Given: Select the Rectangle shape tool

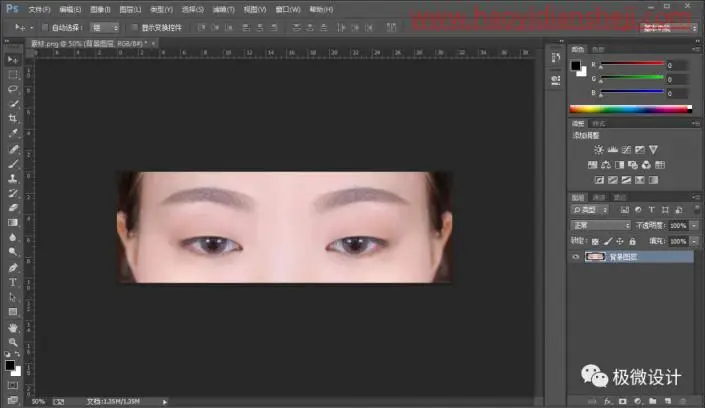Looking at the screenshot, I should 13,312.
